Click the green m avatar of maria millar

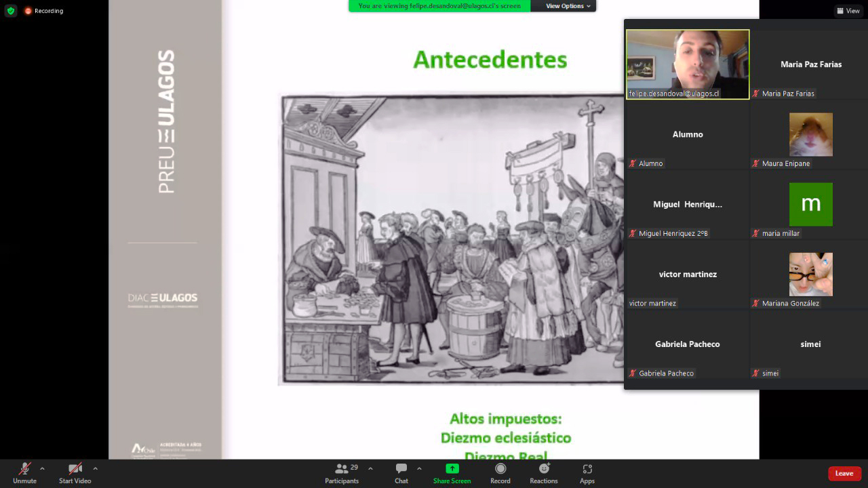click(x=811, y=204)
